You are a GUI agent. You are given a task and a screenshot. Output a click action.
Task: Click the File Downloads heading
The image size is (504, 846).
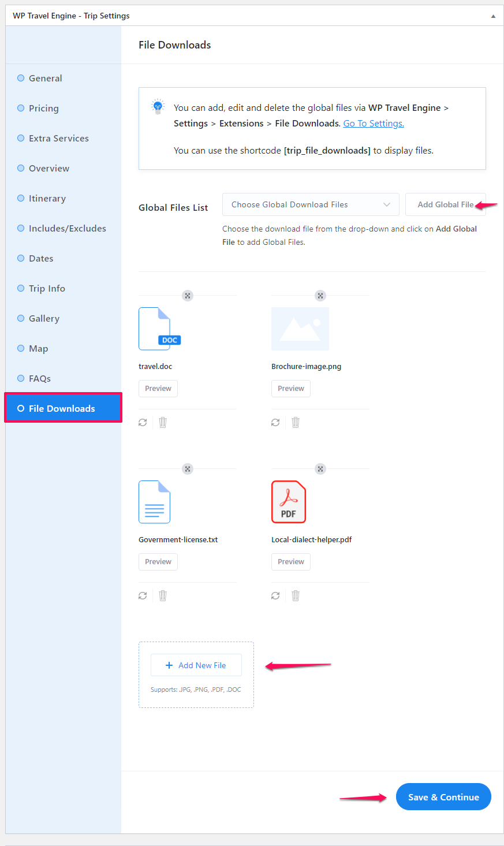[x=175, y=45]
